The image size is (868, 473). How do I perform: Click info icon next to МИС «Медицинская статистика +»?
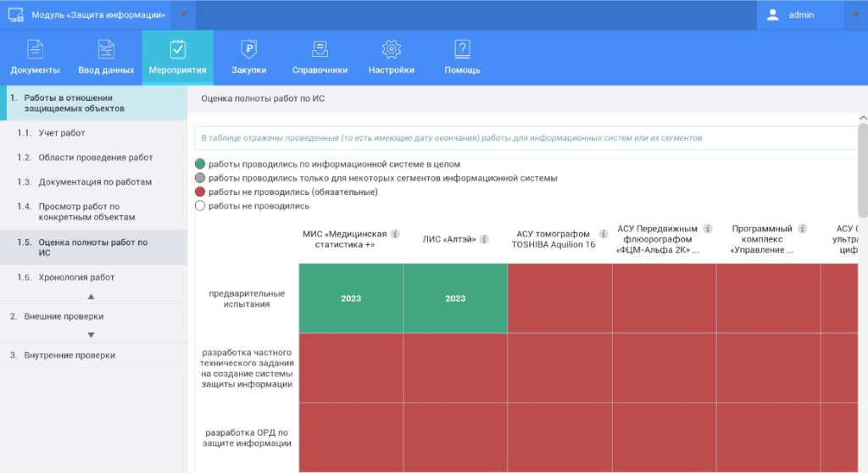(x=395, y=234)
